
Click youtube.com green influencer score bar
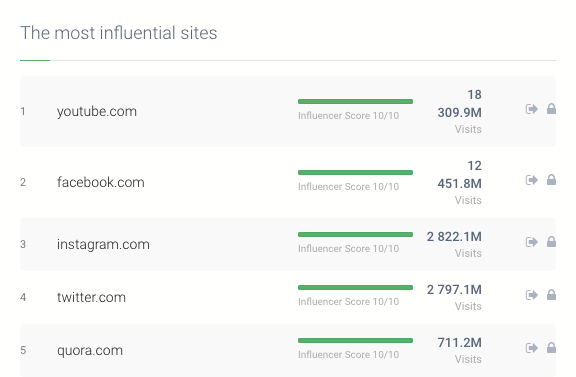[x=355, y=101]
